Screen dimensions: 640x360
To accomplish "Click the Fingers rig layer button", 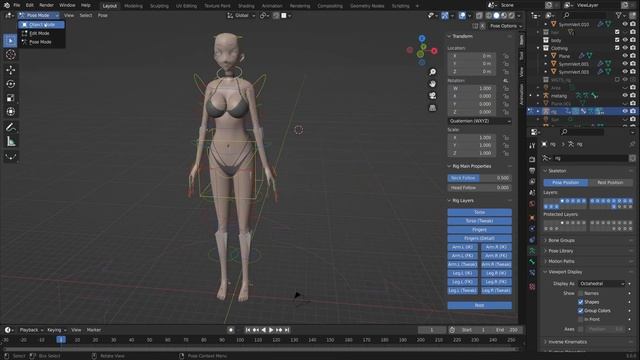I will point(480,230).
